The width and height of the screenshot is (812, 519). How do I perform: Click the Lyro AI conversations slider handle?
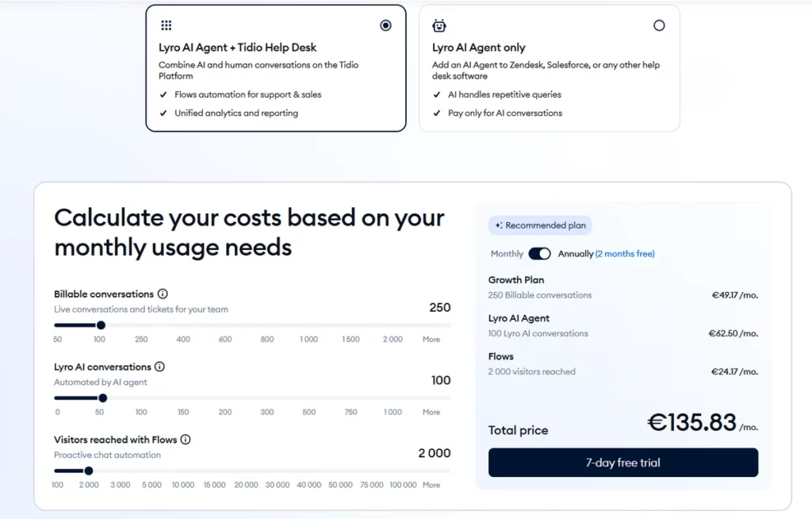102,398
